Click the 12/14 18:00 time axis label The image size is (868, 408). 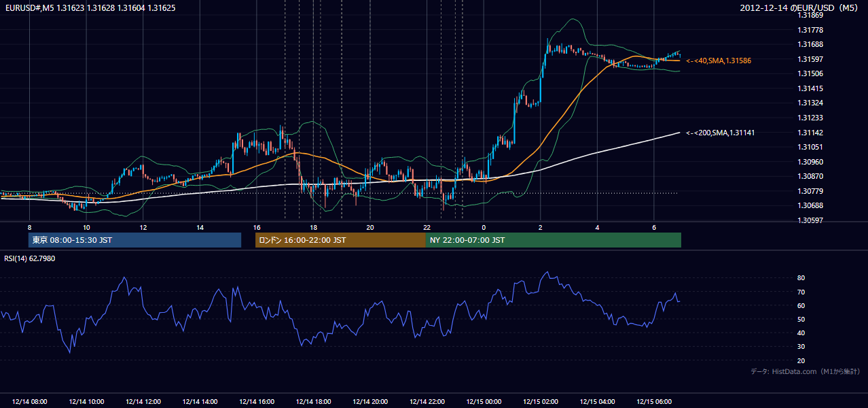point(314,402)
